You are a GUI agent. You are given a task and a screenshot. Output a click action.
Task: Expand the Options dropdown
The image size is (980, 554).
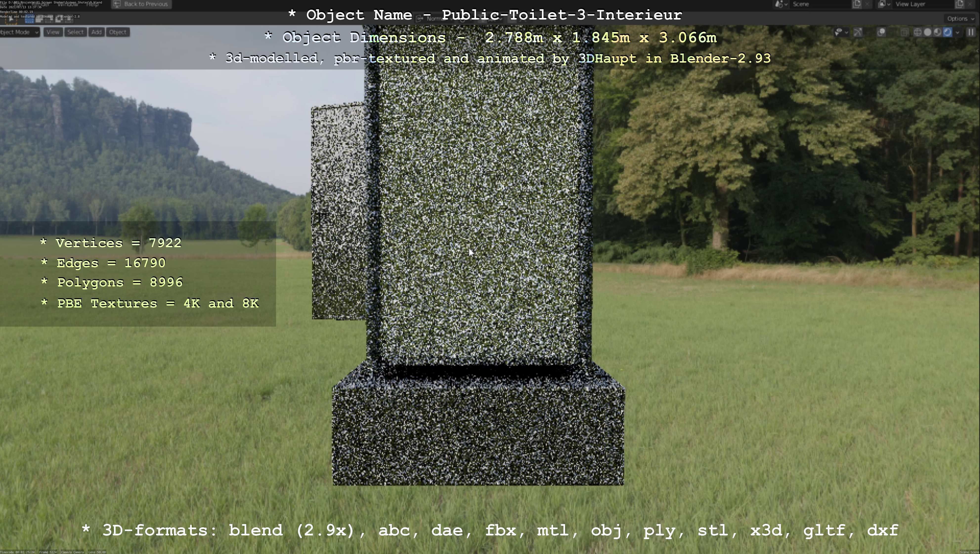tap(960, 19)
